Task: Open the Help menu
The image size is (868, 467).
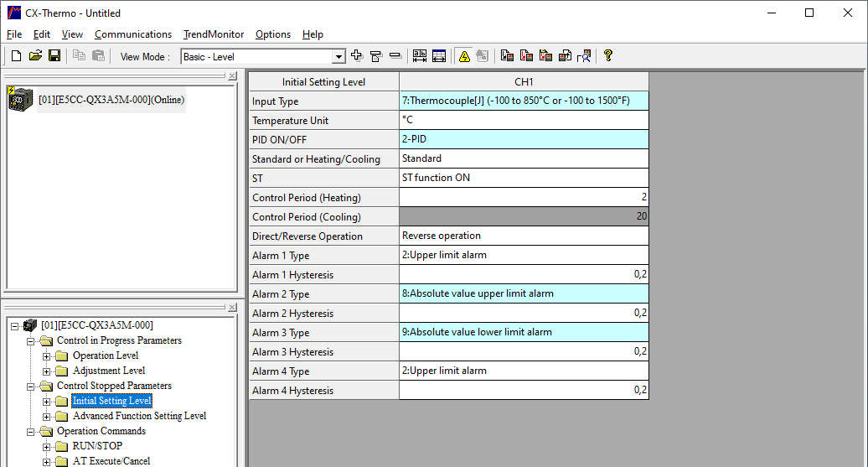Action: point(313,34)
